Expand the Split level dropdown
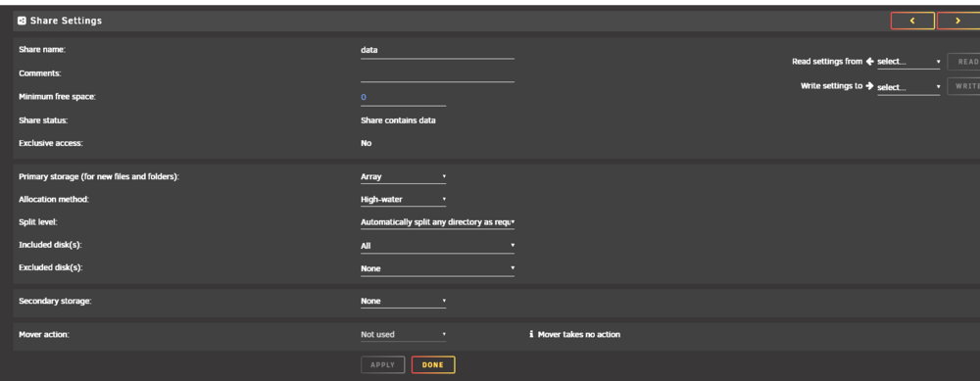 point(437,222)
